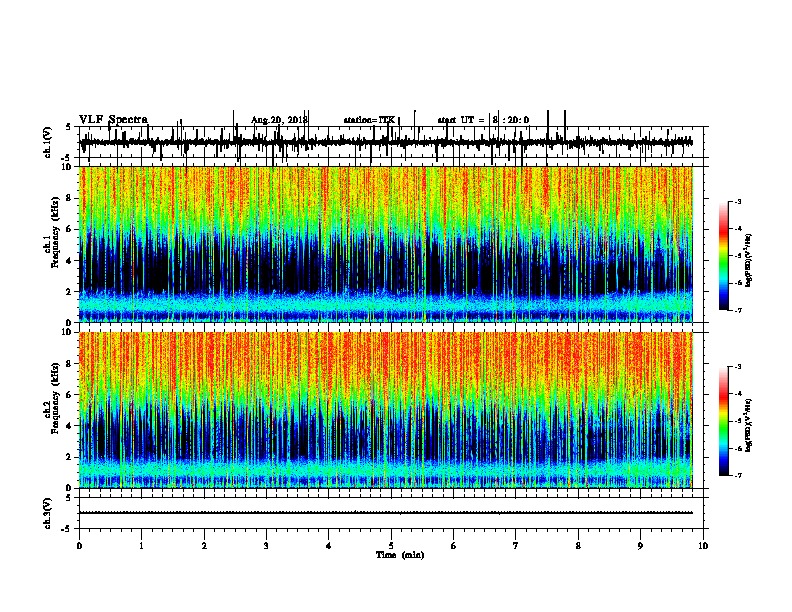This screenshot has height=612, width=792.
Task: Click time axis tick label "8"
Action: 578,546
